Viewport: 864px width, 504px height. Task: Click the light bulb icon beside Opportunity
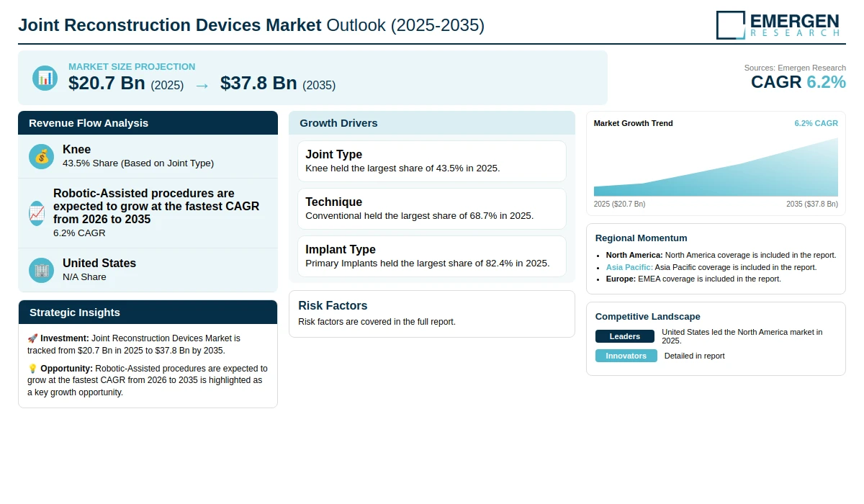pyautogui.click(x=32, y=369)
